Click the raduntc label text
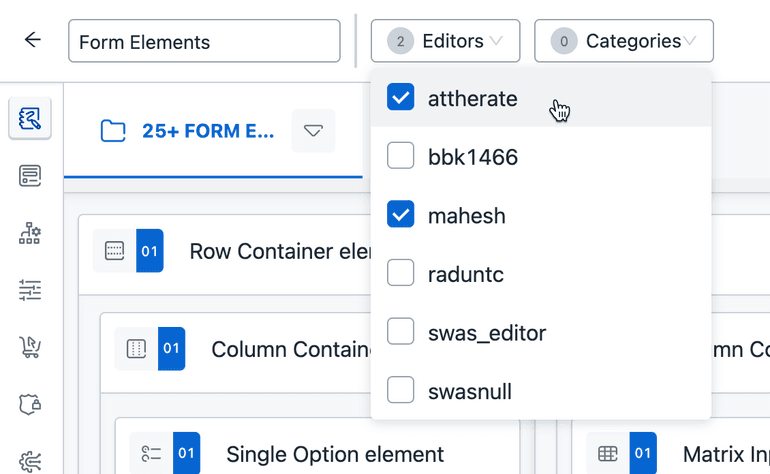Viewport: 770px width, 474px height. (466, 274)
